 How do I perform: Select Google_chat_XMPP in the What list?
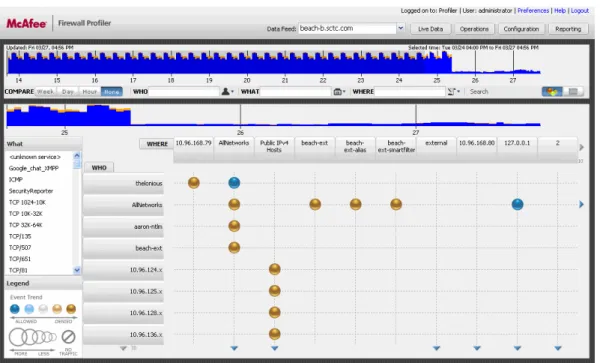(x=34, y=168)
